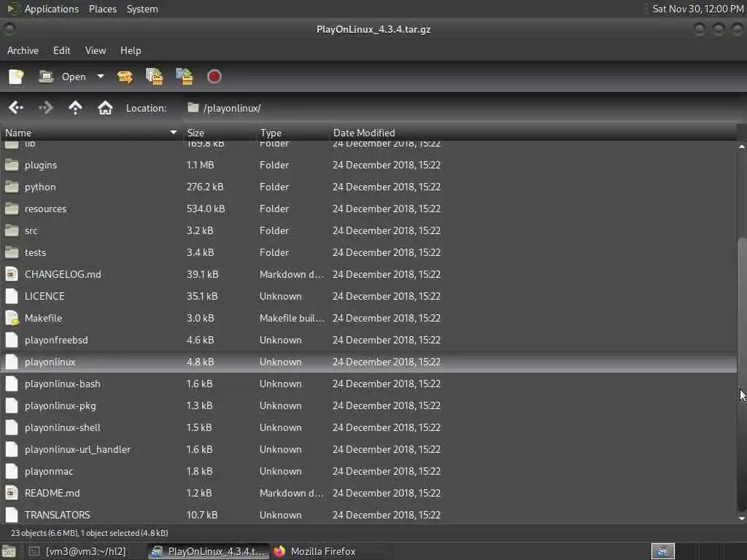747x560 pixels.
Task: Click the Add files toolbar icon
Action: 155,77
